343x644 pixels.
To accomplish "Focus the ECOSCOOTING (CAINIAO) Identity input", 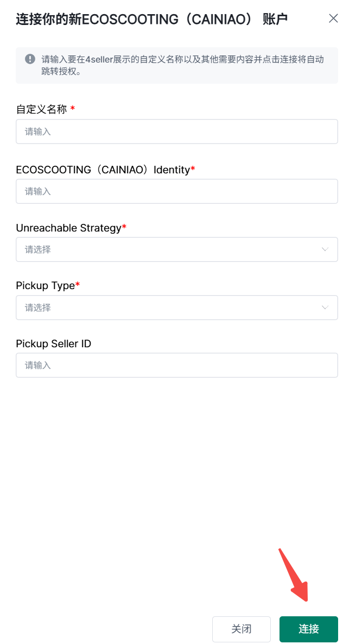I will point(176,191).
